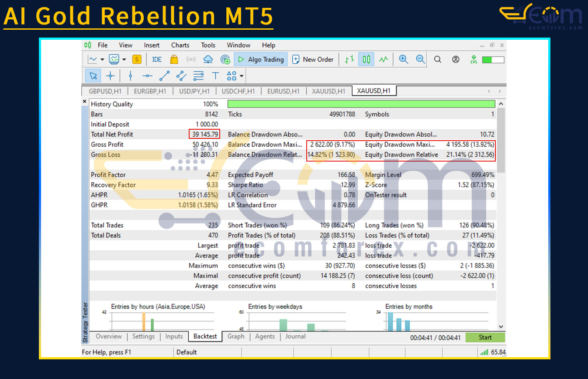Open the View menu
The height and width of the screenshot is (379, 588).
126,45
